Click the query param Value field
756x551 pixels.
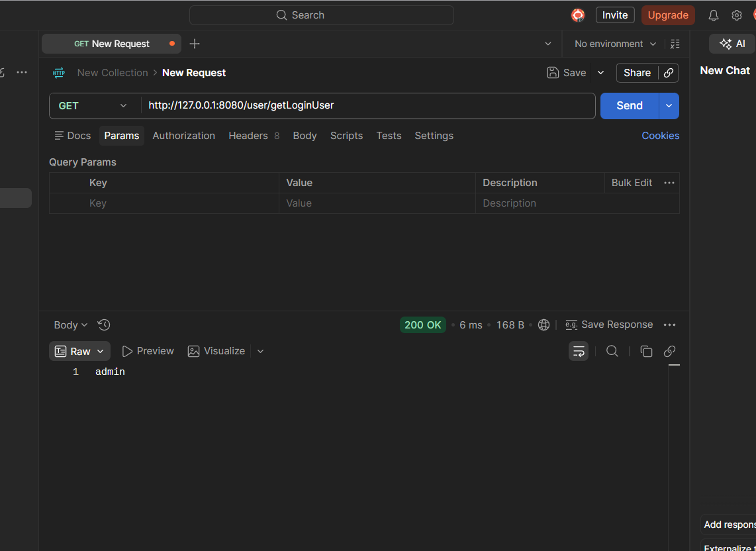click(x=377, y=203)
